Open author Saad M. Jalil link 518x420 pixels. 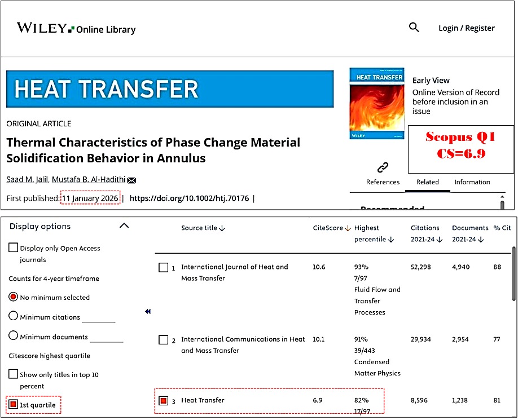click(27, 180)
